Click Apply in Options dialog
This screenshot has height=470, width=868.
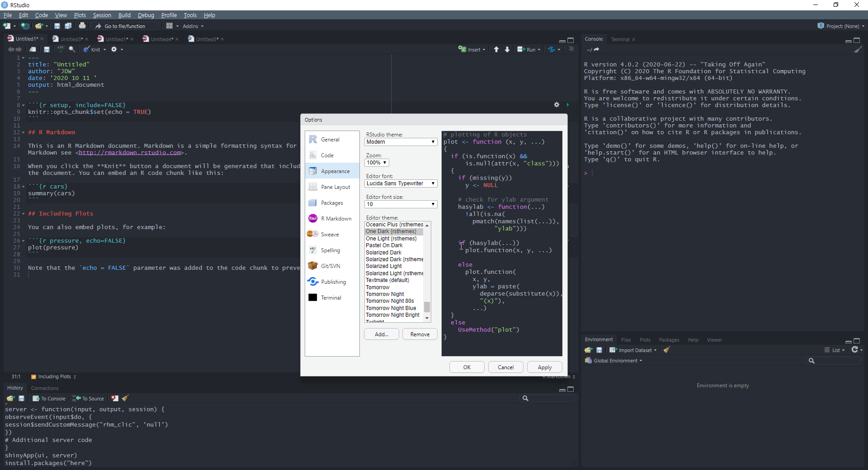click(x=545, y=367)
